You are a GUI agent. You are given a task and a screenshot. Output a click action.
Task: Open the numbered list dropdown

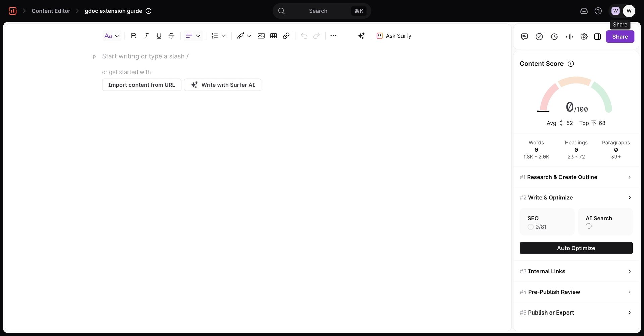[218, 36]
